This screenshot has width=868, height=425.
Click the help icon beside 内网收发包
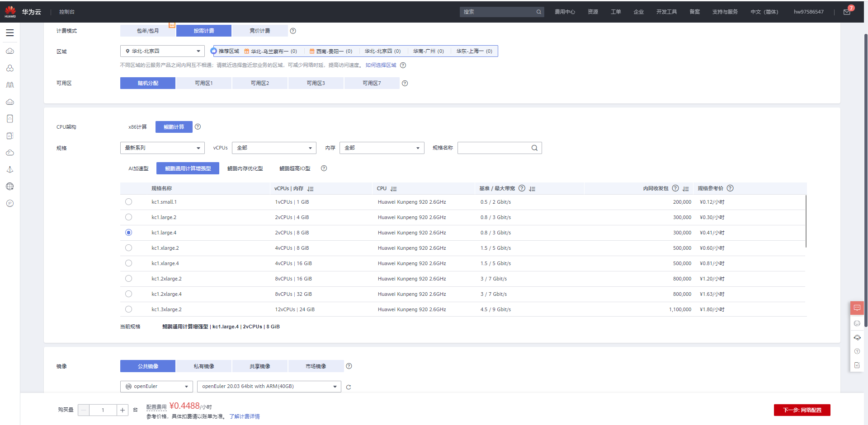pyautogui.click(x=675, y=188)
